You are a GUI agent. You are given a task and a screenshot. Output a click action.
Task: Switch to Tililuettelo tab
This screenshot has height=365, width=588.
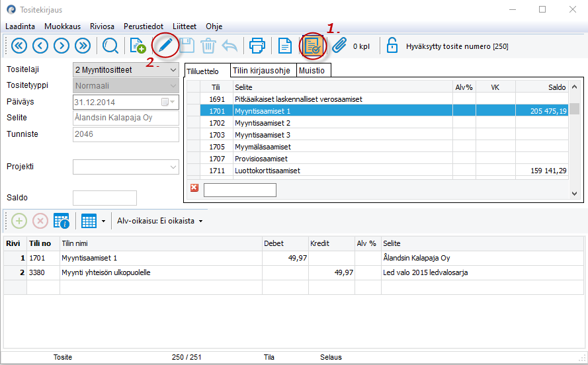coord(207,71)
